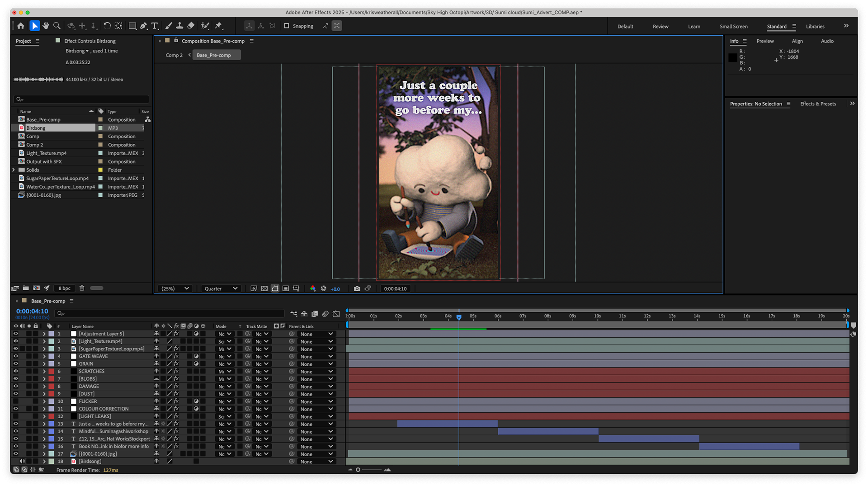Select the Rectangle shape tool
Viewport: 868px width, 486px height.
tap(132, 26)
